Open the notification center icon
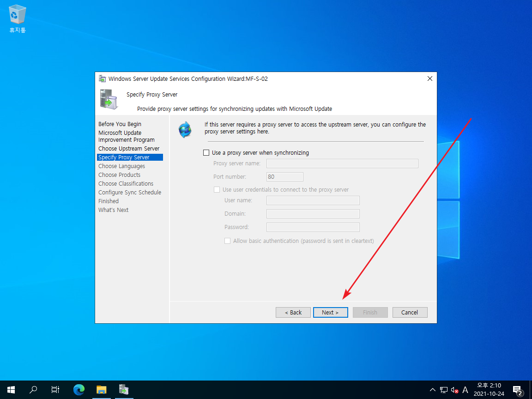Viewport: 532px width, 399px height. tap(517, 390)
